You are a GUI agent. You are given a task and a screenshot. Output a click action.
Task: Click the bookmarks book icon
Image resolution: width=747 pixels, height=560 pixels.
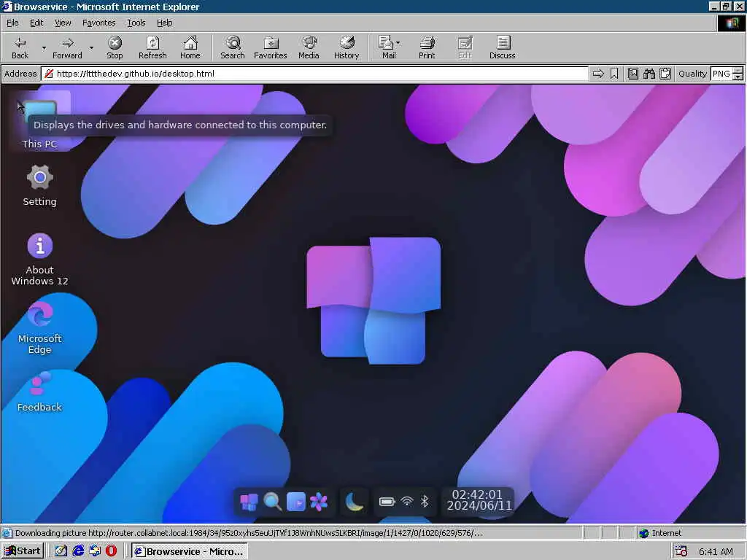(633, 74)
